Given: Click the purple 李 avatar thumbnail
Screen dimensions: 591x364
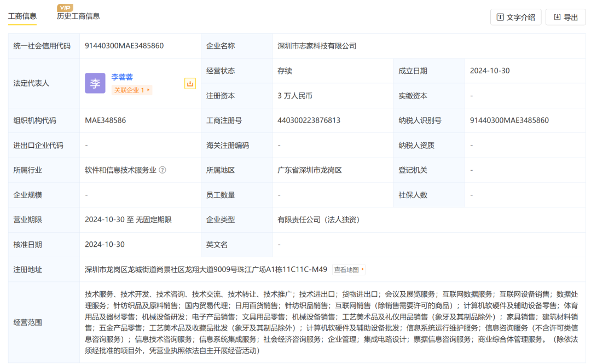Looking at the screenshot, I should (x=95, y=83).
